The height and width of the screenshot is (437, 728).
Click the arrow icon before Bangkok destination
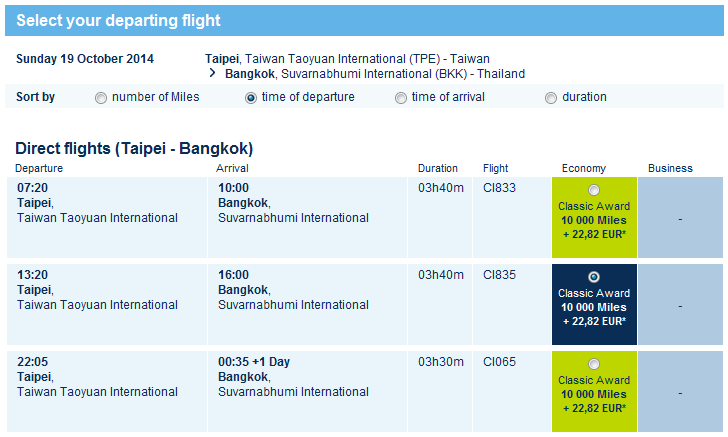pos(213,74)
